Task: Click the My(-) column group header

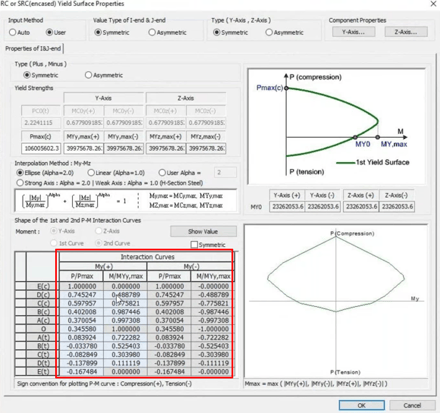Action: pyautogui.click(x=191, y=267)
